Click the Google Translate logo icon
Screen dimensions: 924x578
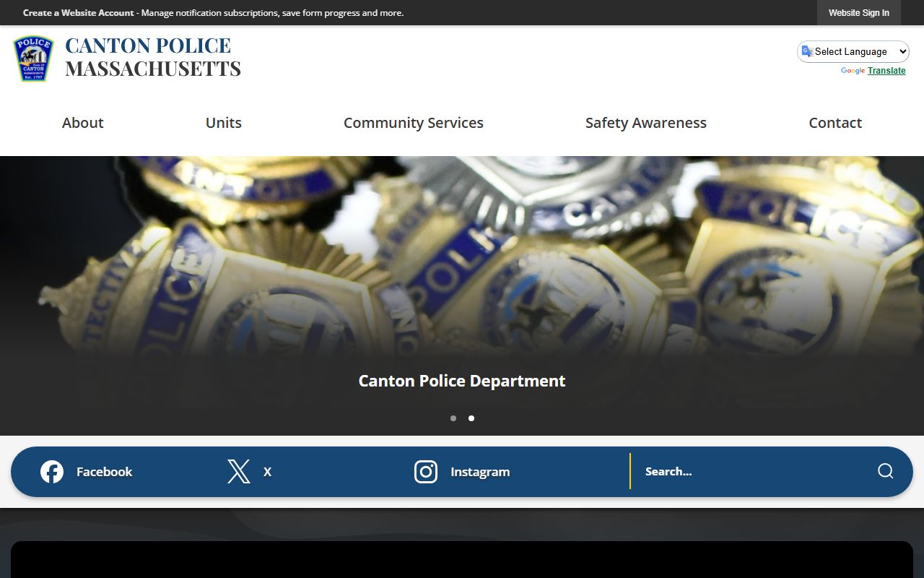click(x=807, y=51)
